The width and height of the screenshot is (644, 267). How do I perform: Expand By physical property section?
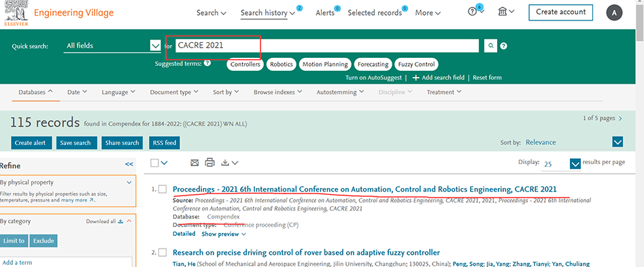click(x=129, y=183)
